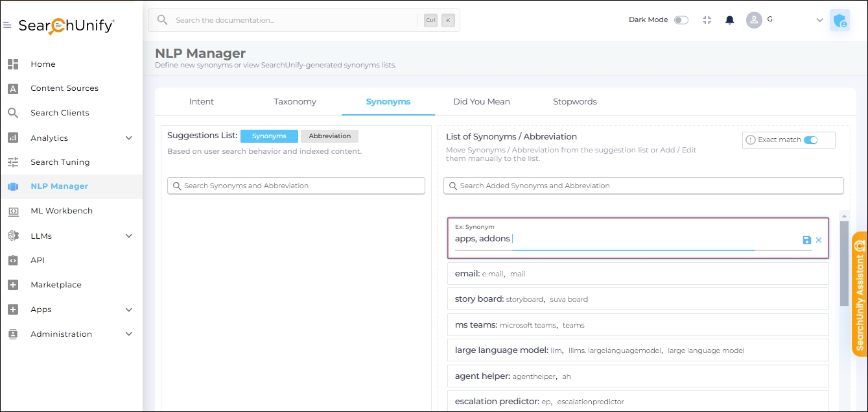This screenshot has width=868, height=412.
Task: Go to Content Sources in sidebar
Action: [x=64, y=88]
